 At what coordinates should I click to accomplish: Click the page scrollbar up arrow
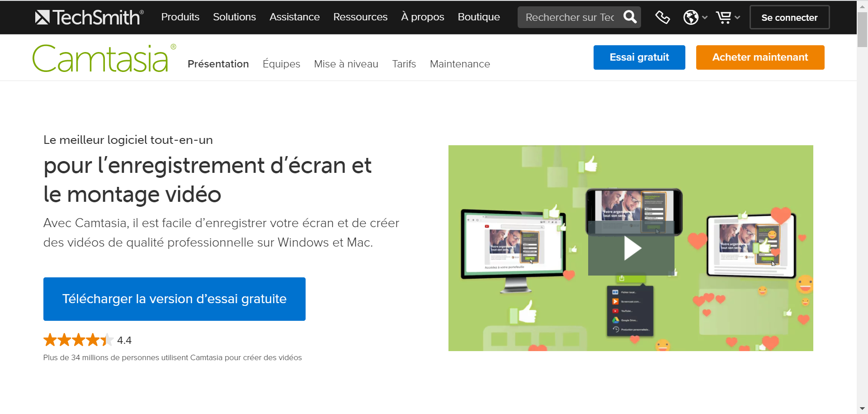(862, 6)
